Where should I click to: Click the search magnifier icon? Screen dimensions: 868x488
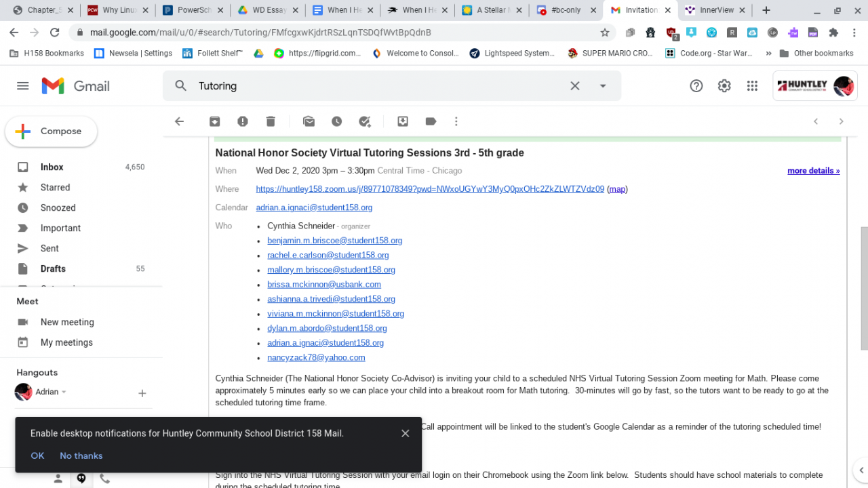pyautogui.click(x=180, y=86)
